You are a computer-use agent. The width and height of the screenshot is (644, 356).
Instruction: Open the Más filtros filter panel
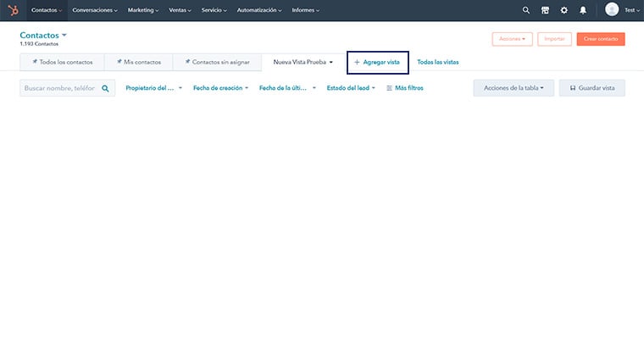coord(404,88)
